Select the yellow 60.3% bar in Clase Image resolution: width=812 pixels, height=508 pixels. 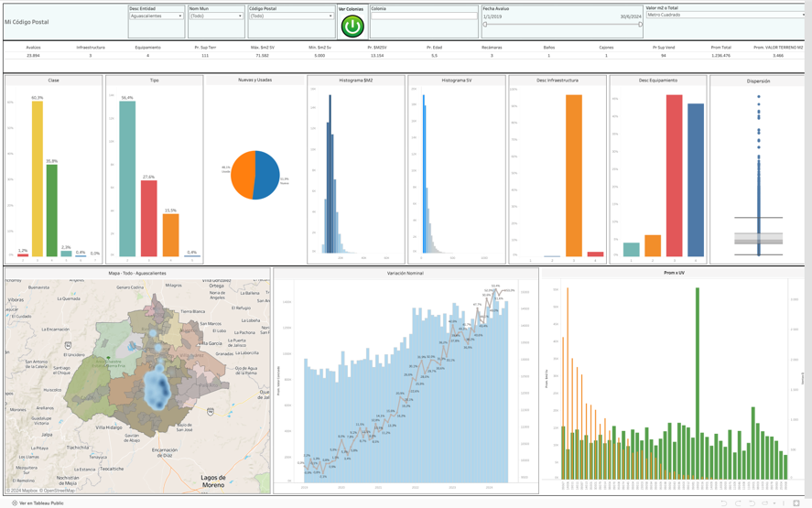[38, 178]
